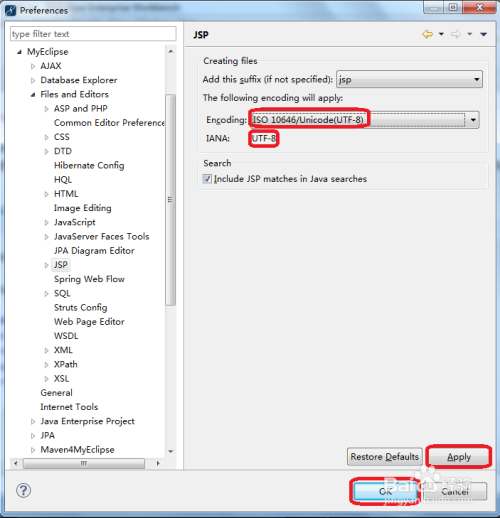Image resolution: width=500 pixels, height=518 pixels.
Task: Click the Apply button
Action: (459, 457)
